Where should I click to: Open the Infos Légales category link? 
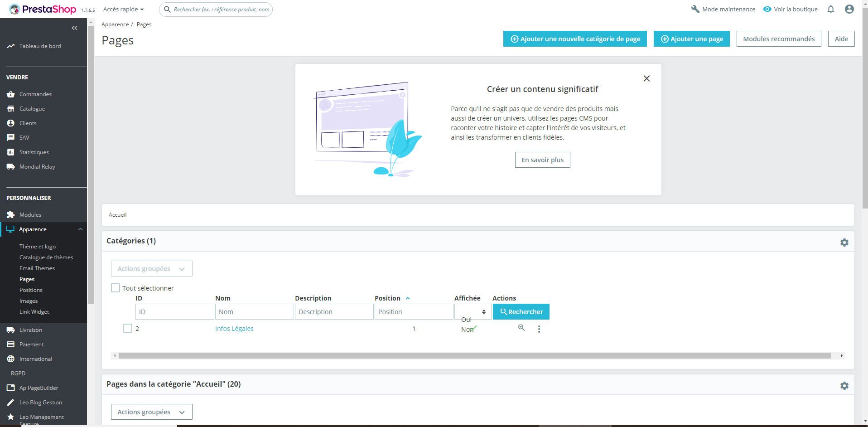pos(234,329)
